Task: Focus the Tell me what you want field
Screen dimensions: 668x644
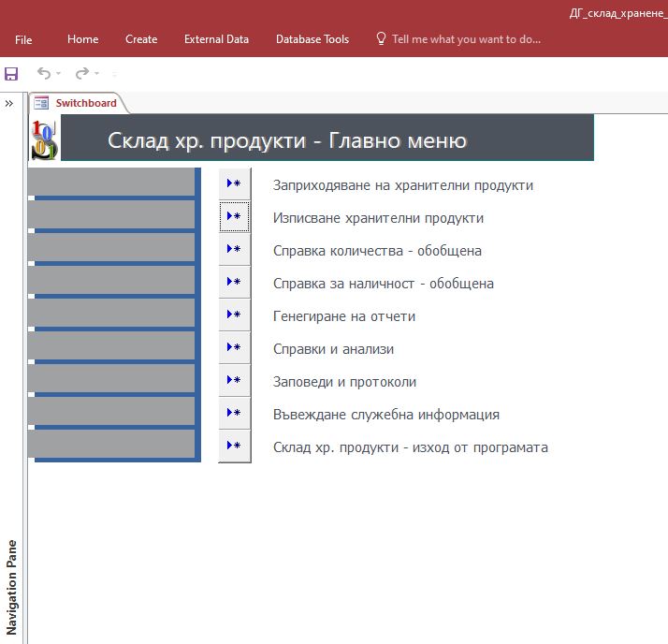Action: pos(467,39)
